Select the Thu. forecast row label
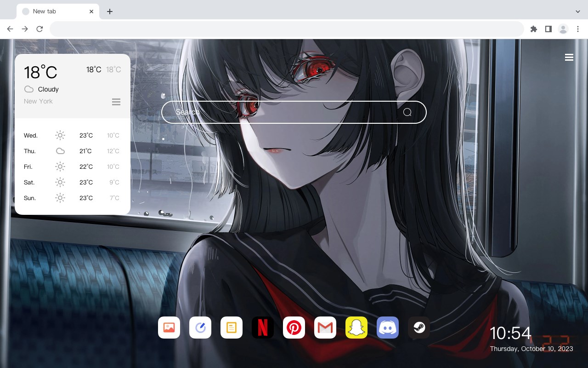588x368 pixels. 30,151
